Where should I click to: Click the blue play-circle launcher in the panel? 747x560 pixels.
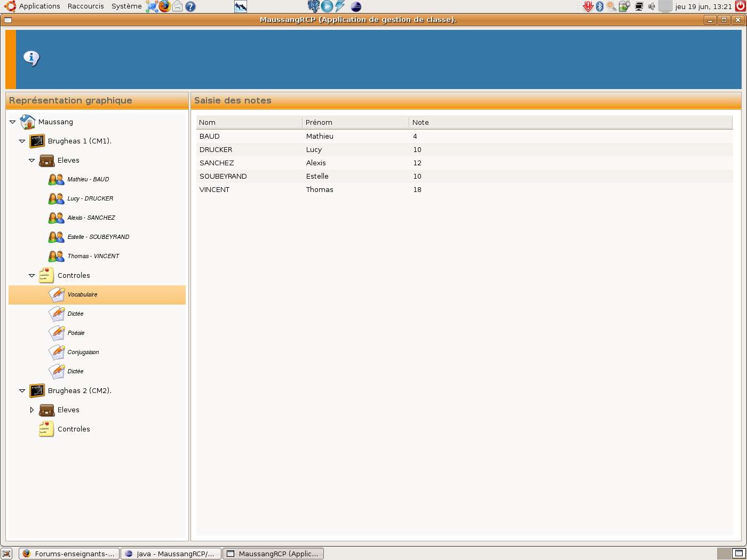pyautogui.click(x=327, y=6)
